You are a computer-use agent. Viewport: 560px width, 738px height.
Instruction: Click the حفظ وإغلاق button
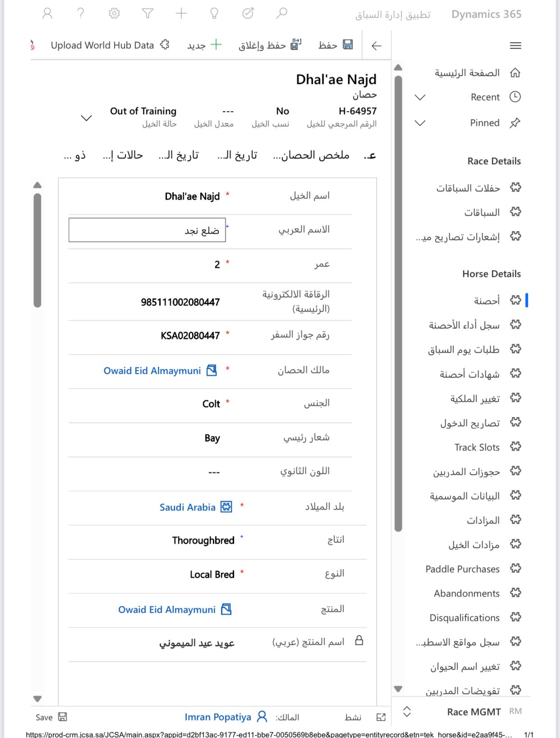270,45
